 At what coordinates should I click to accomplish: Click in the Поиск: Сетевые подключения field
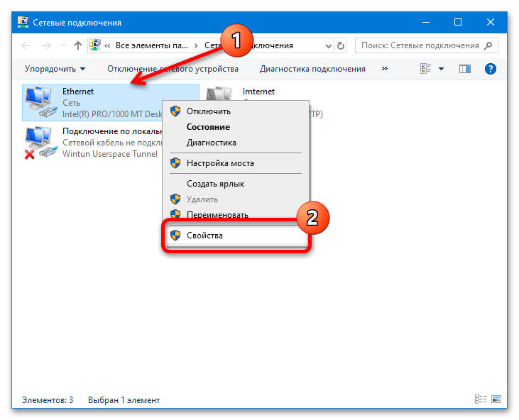pyautogui.click(x=420, y=45)
